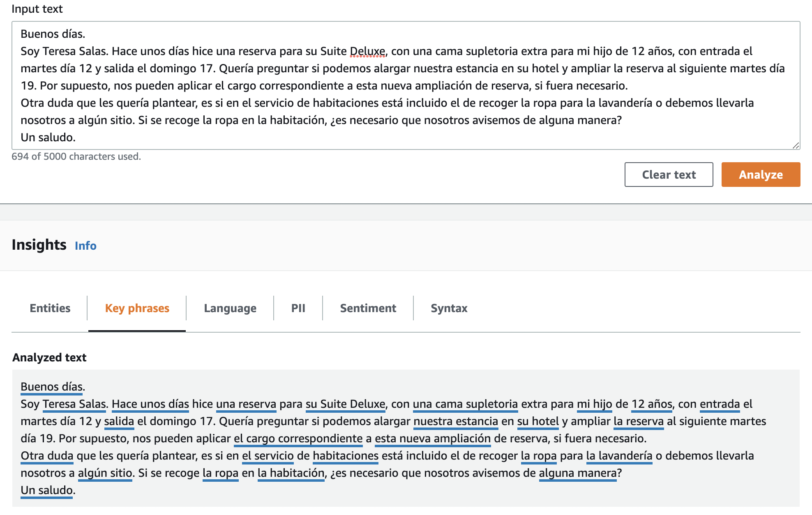Click key phrase 'Un saludo' at bottom

[47, 490]
